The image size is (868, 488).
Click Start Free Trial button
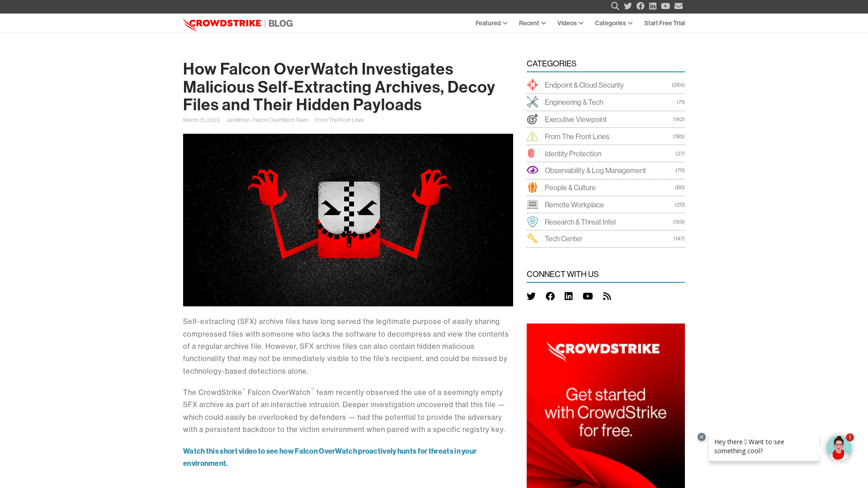[x=664, y=22]
